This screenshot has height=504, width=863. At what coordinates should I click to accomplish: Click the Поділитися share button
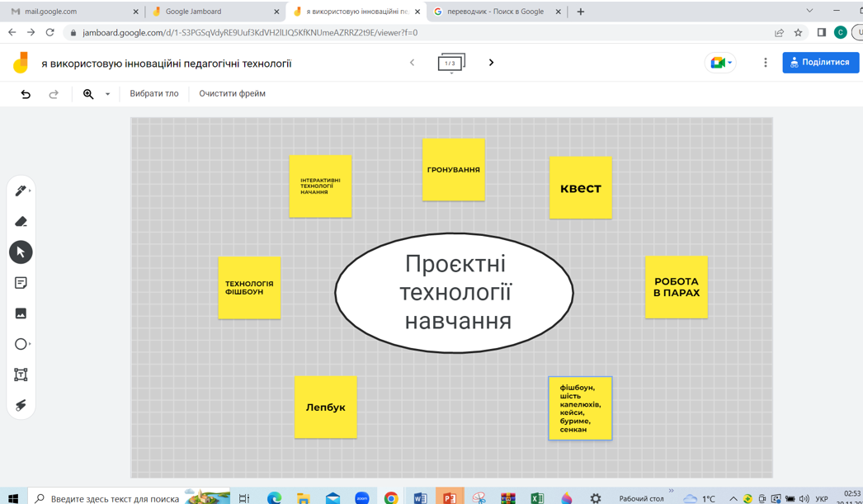coord(820,63)
